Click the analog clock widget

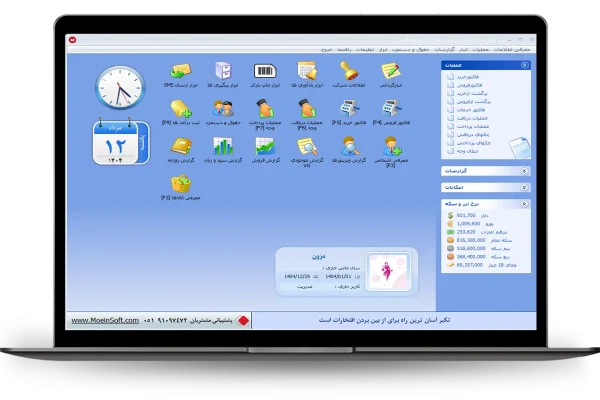(120, 88)
